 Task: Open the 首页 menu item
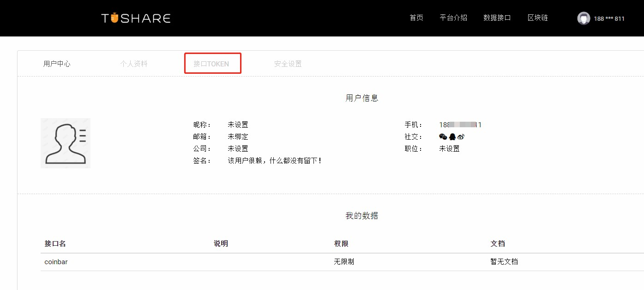(x=416, y=18)
